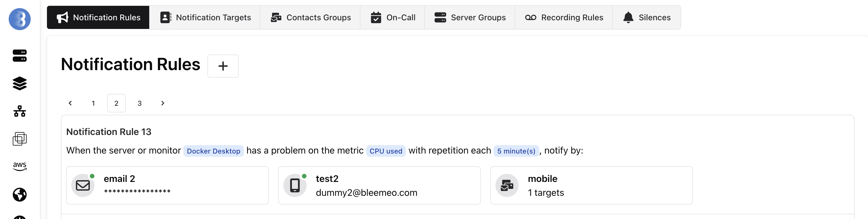Click the Bleemeo logo in sidebar

pyautogui.click(x=19, y=19)
